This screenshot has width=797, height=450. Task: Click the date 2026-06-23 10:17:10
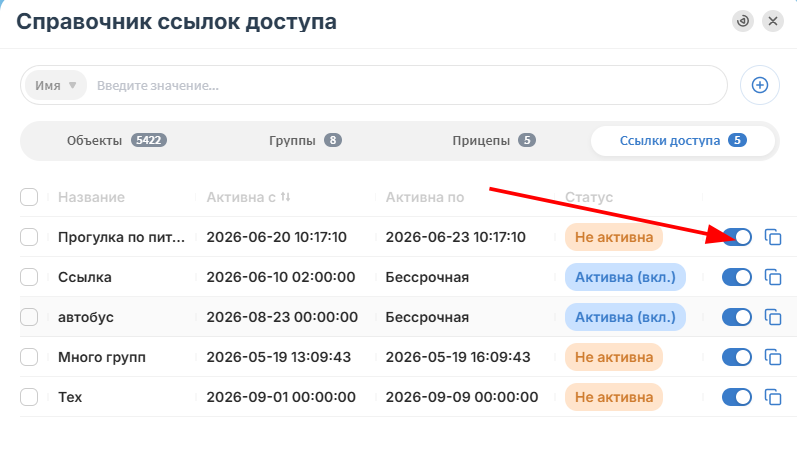pyautogui.click(x=455, y=237)
